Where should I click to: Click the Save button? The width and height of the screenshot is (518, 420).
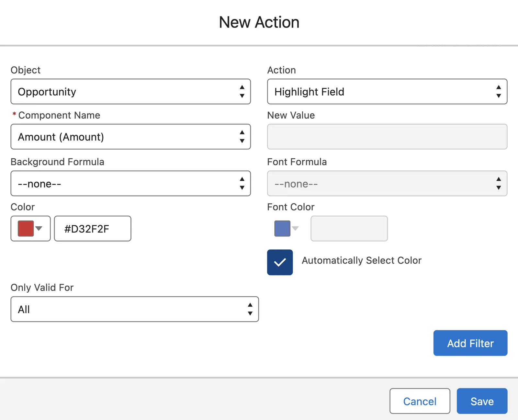coord(482,401)
